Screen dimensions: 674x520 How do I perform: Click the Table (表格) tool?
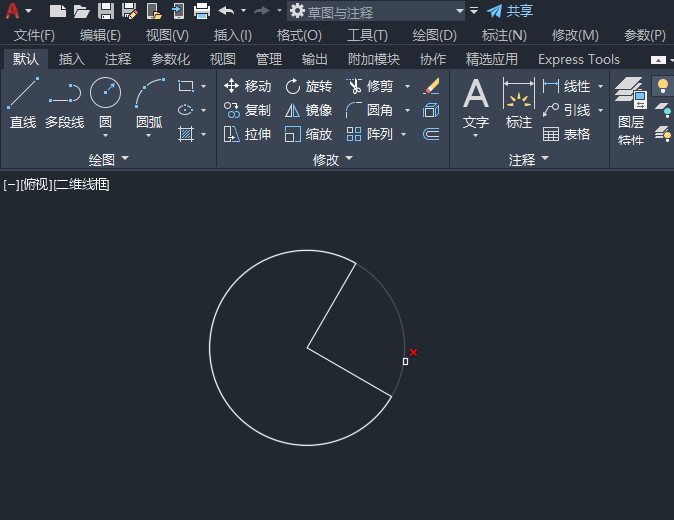(x=566, y=135)
